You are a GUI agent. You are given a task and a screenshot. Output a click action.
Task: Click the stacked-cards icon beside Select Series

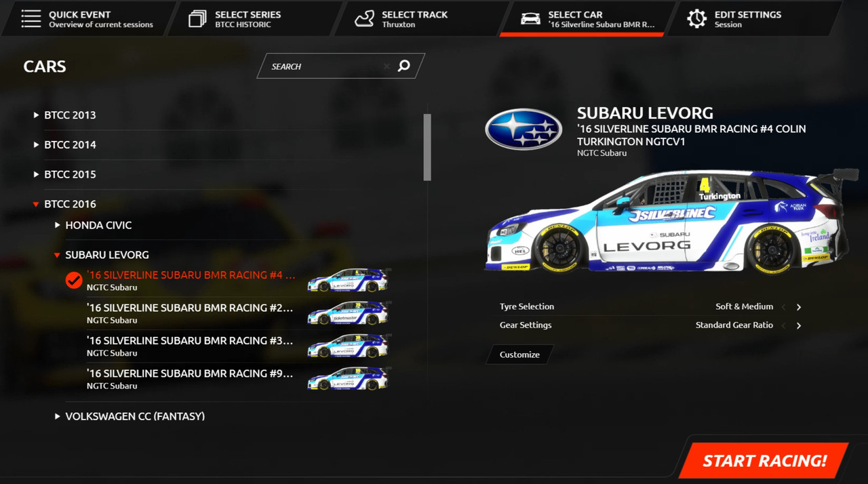[197, 19]
